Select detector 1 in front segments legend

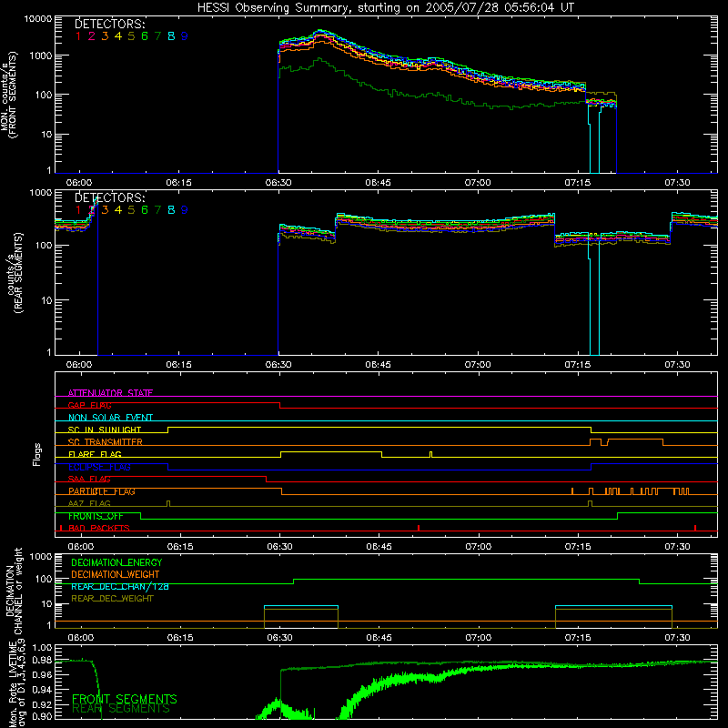click(x=78, y=36)
